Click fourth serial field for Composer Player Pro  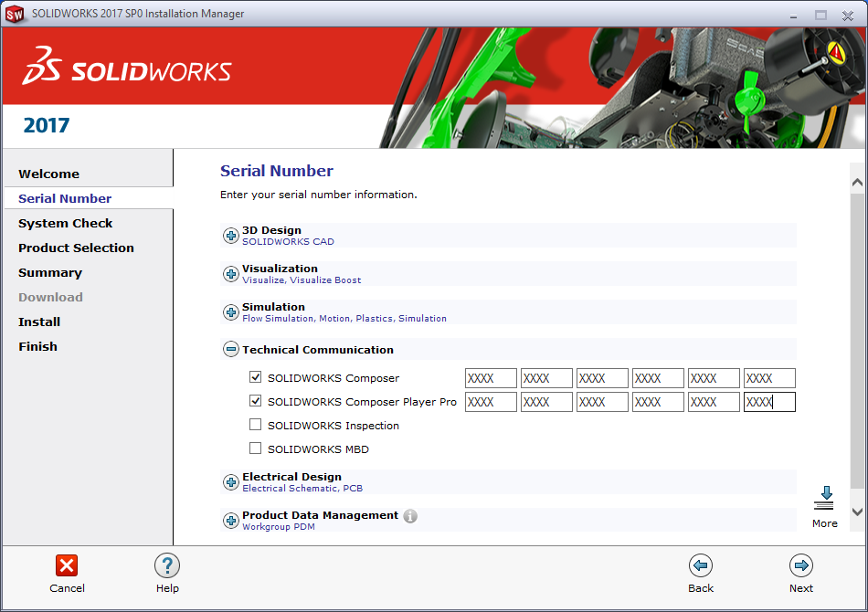coord(658,402)
